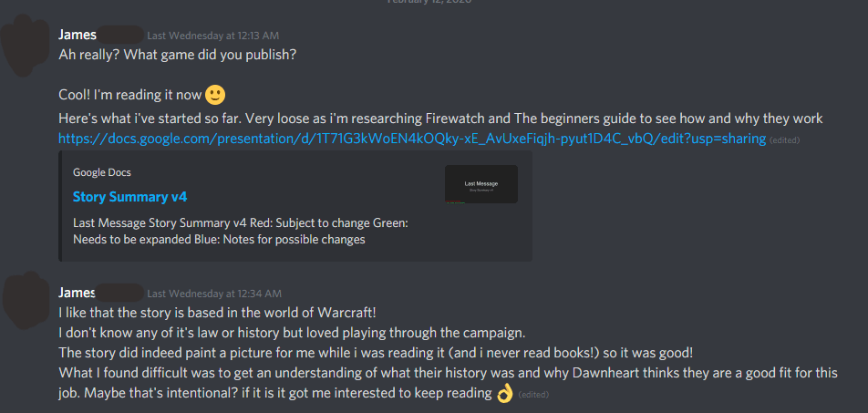Click the date divider at top of chat
The width and height of the screenshot is (868, 413).
[x=429, y=2]
